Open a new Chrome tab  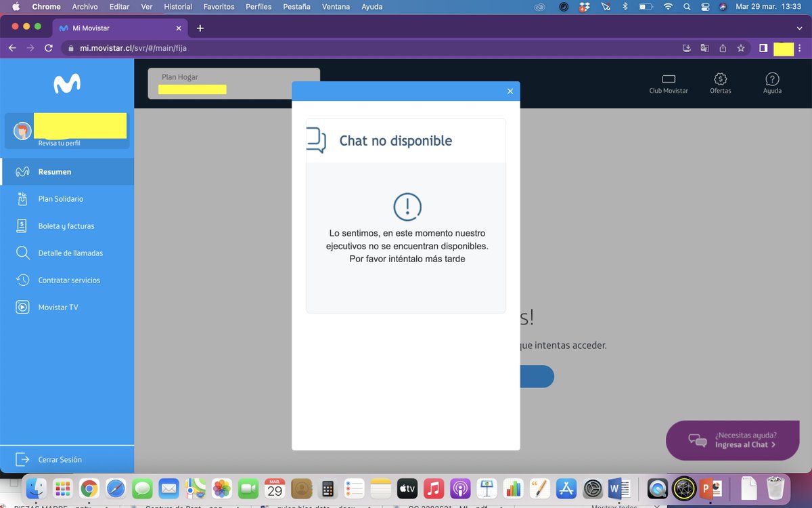click(200, 28)
